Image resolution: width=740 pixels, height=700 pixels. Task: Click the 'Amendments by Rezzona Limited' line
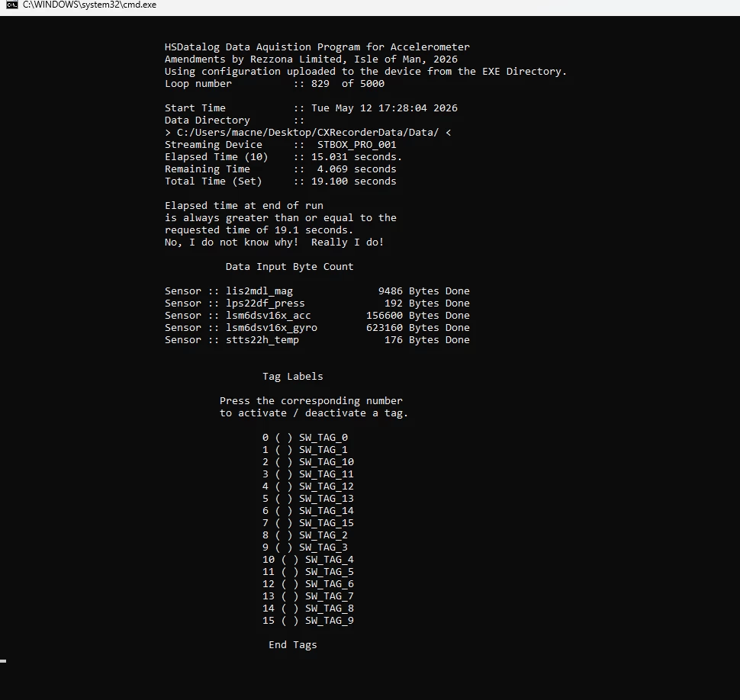(311, 59)
